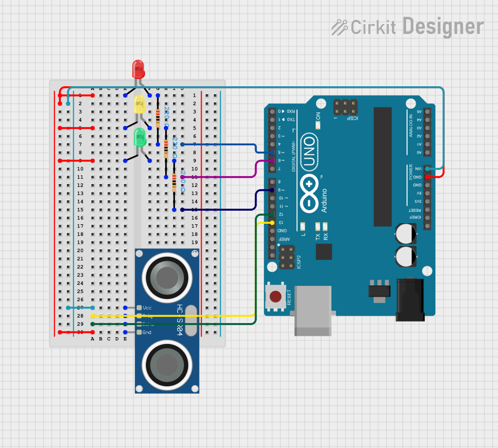This screenshot has height=448, width=498.
Task: Click the L indicator LED on the Arduino
Action: coord(303,226)
